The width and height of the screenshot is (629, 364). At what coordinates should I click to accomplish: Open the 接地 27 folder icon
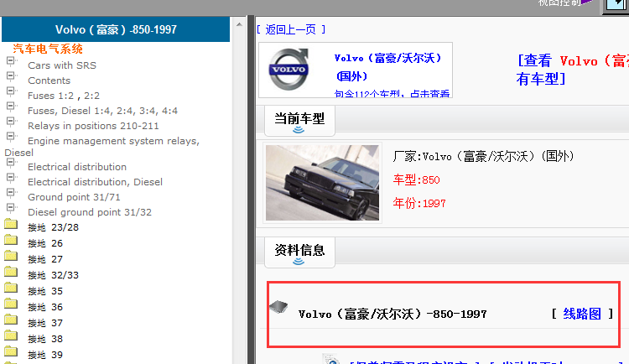11,256
